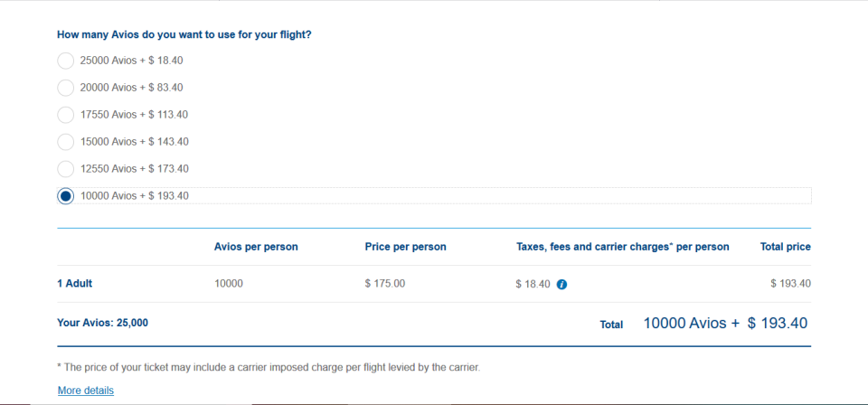
Task: Click the 'Price per person' column header
Action: coord(405,247)
